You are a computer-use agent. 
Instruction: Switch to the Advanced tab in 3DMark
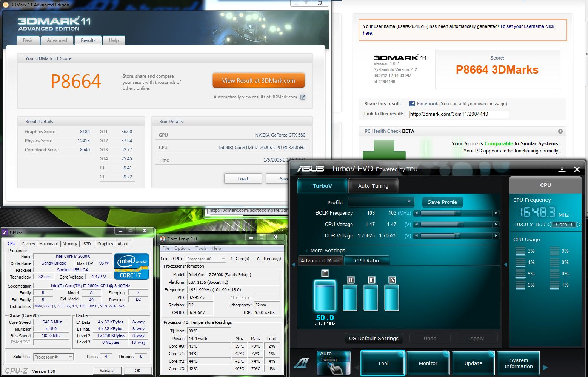[57, 40]
